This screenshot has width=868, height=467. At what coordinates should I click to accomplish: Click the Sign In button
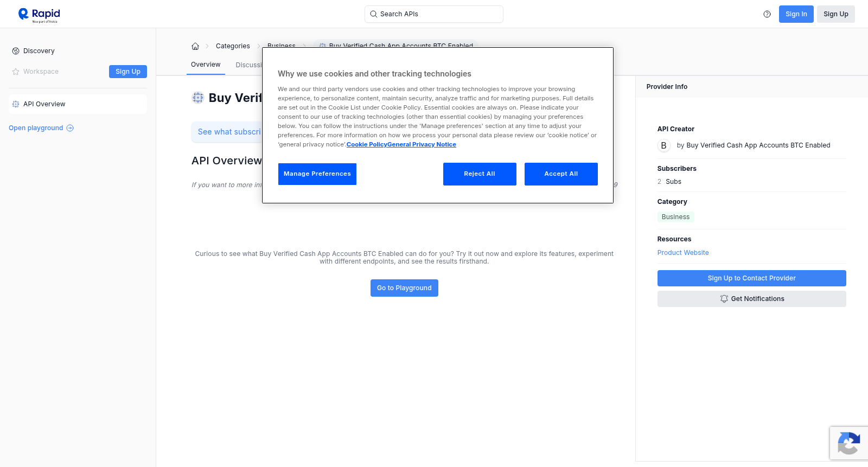pos(796,14)
